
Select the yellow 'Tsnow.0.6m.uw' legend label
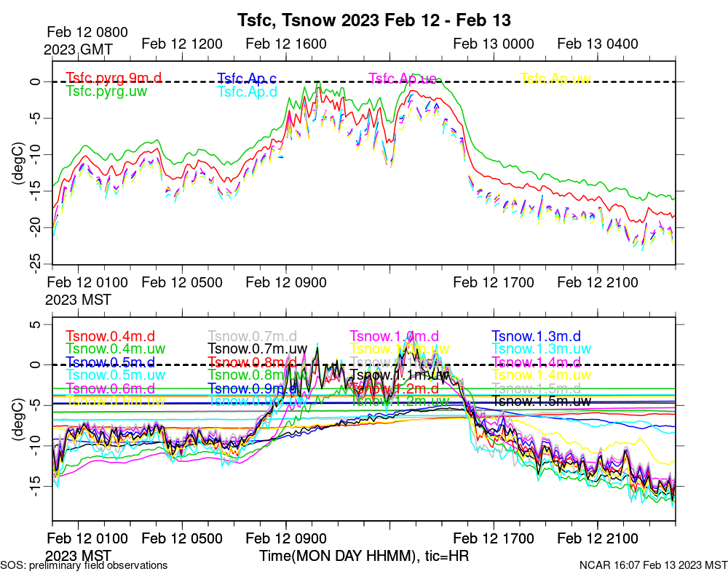point(116,401)
